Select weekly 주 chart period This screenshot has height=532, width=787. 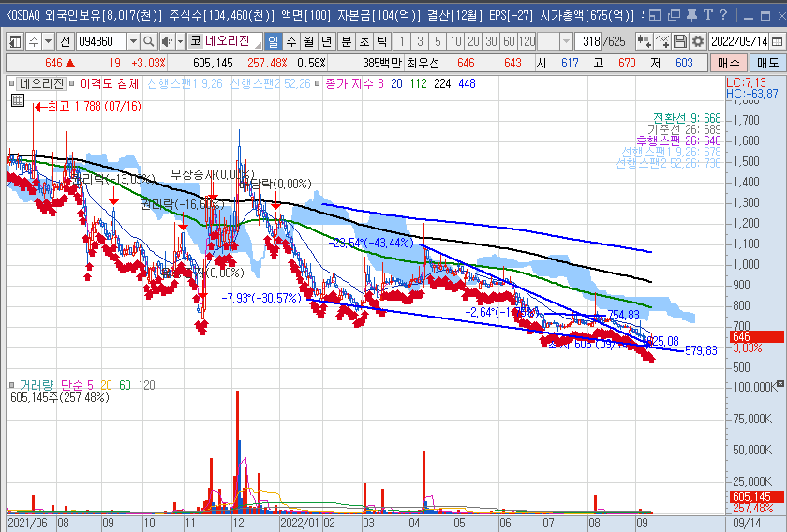pyautogui.click(x=291, y=41)
